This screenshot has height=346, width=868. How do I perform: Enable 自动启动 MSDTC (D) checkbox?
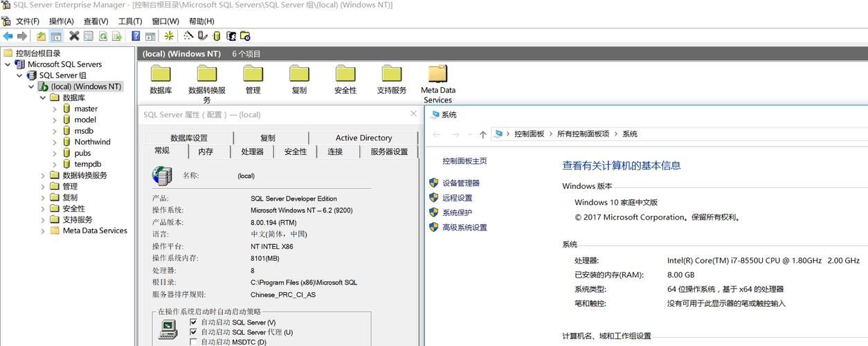click(x=194, y=342)
